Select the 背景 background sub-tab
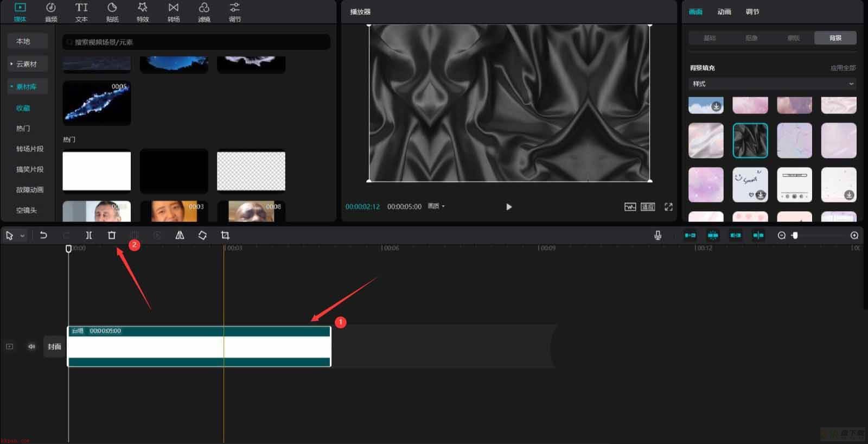This screenshot has width=868, height=444. 835,38
